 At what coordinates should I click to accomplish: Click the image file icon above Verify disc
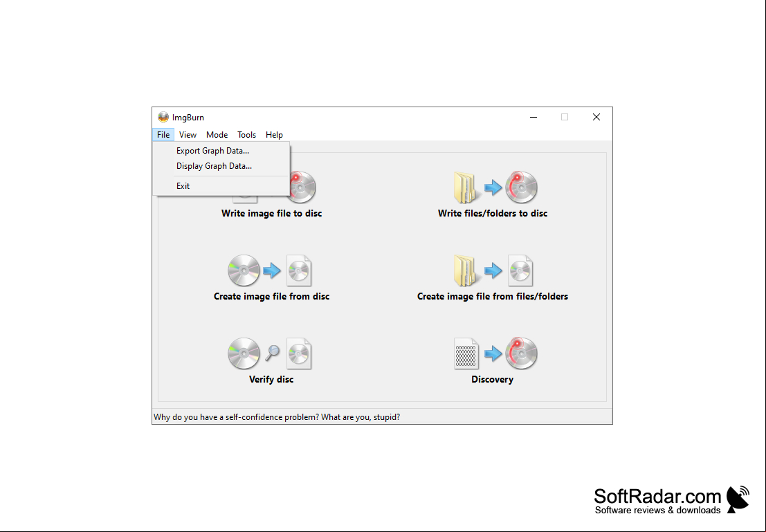(x=299, y=354)
